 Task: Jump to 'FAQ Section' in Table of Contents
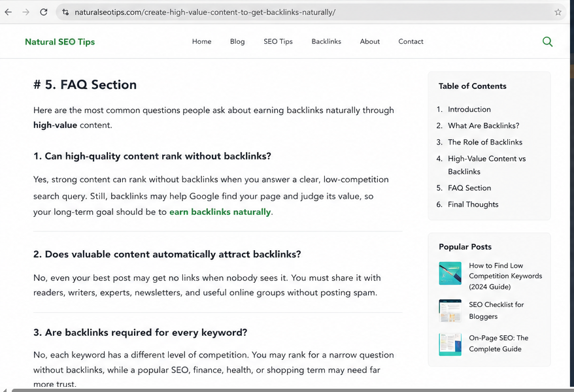[469, 188]
